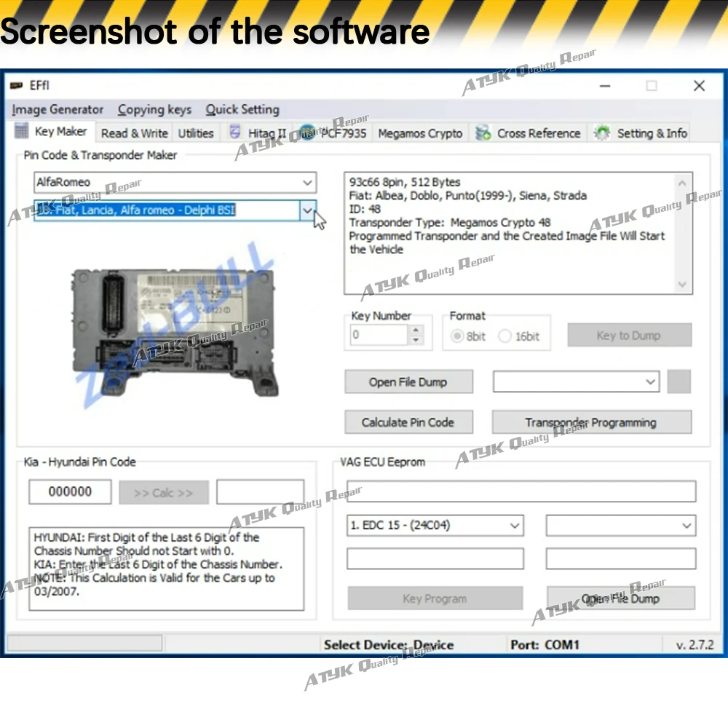Switch to the Hitag II tab
This screenshot has width=728, height=728.
[258, 133]
